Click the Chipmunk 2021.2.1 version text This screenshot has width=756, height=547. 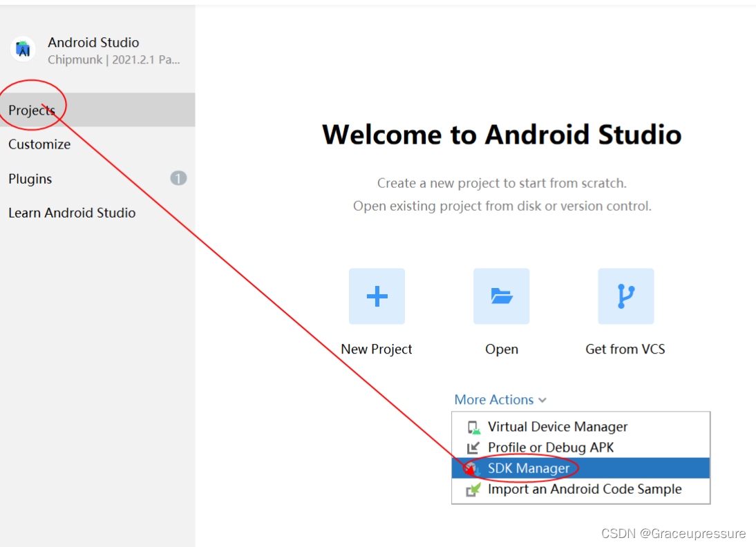point(114,60)
